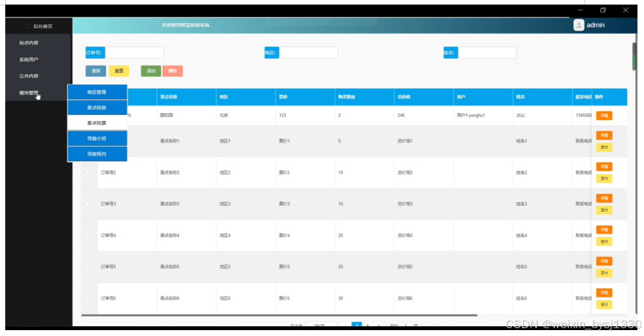Focus the 订单号 search field
The height and width of the screenshot is (336, 644).
point(134,52)
